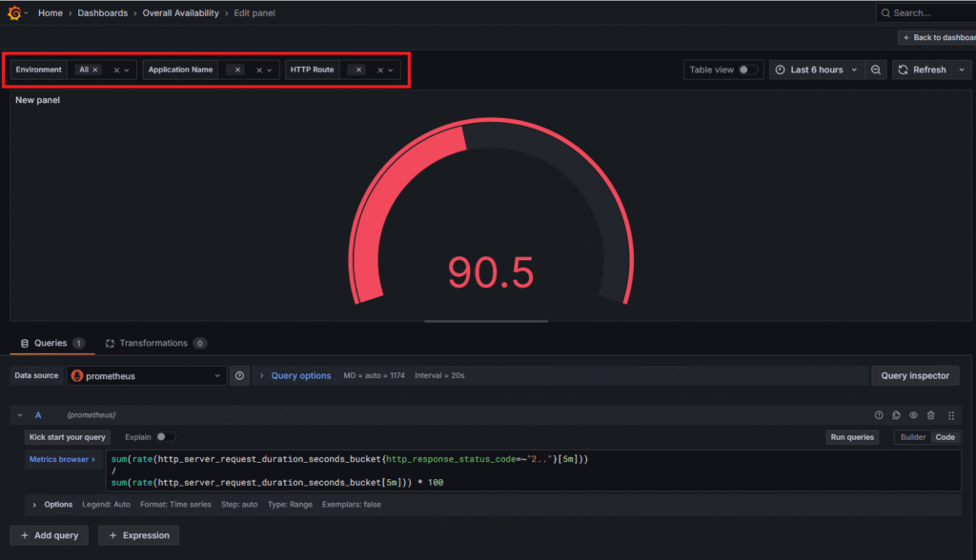Click the (prometheus) label in query row
Viewport: 976px width, 560px height.
[91, 415]
